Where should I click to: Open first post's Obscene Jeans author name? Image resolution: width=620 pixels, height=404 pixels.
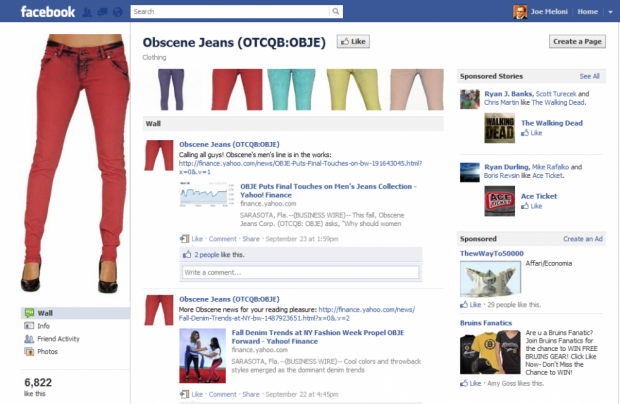pyautogui.click(x=229, y=144)
